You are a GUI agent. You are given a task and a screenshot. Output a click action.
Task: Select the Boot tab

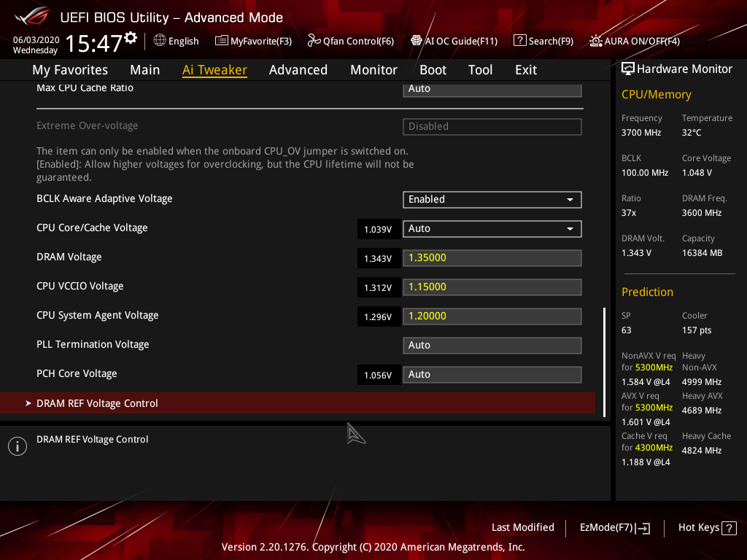coord(433,69)
